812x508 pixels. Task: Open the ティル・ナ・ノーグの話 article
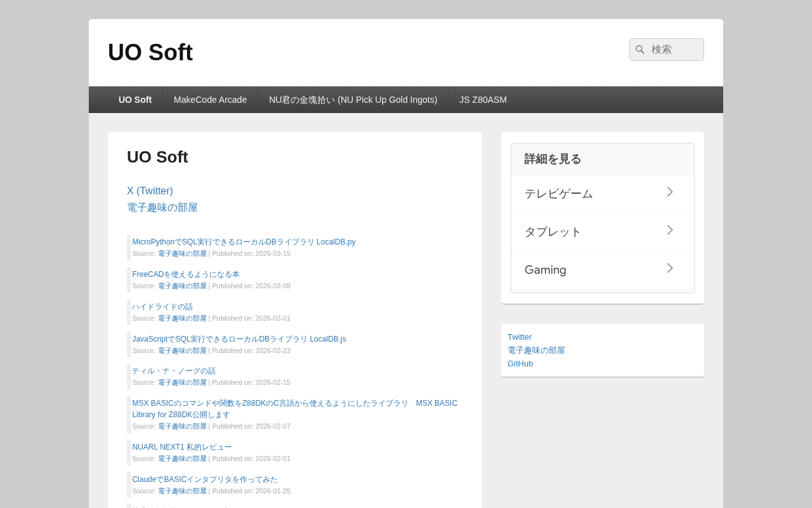click(174, 371)
